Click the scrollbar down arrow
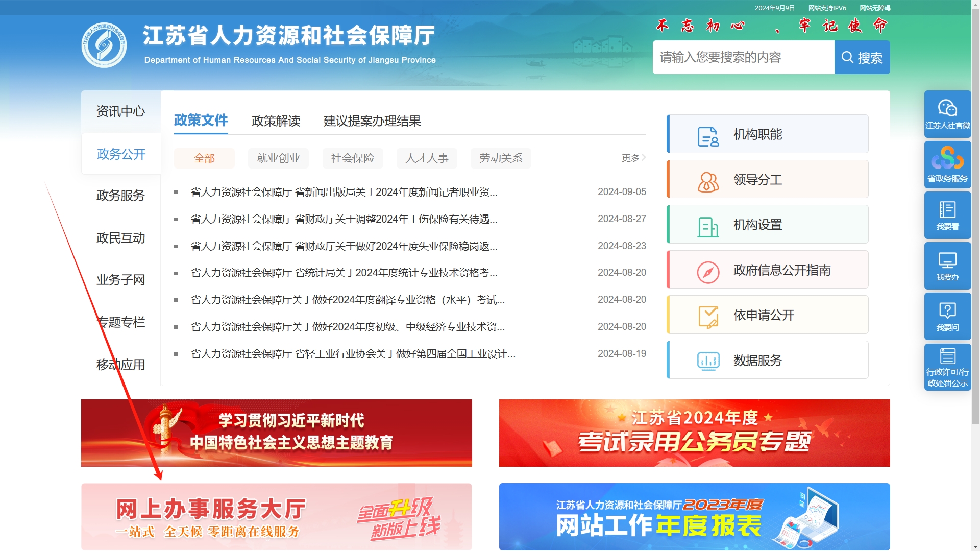The image size is (980, 551). (975, 547)
